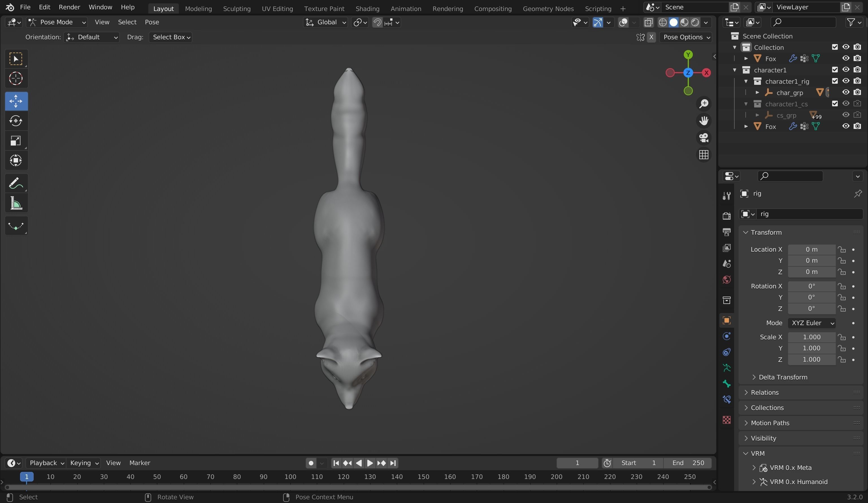The image size is (868, 503).
Task: Click frame 100 on the timeline
Action: pyautogui.click(x=290, y=477)
